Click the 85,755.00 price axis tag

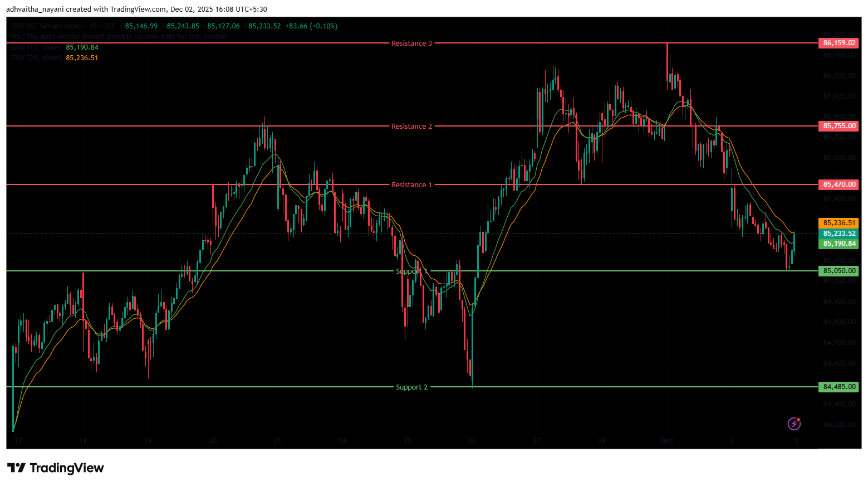pos(838,126)
